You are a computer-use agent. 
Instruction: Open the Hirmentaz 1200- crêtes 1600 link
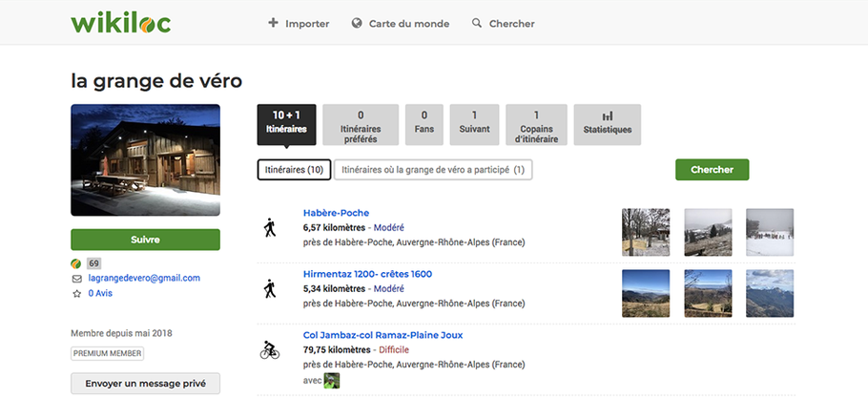coord(367,274)
